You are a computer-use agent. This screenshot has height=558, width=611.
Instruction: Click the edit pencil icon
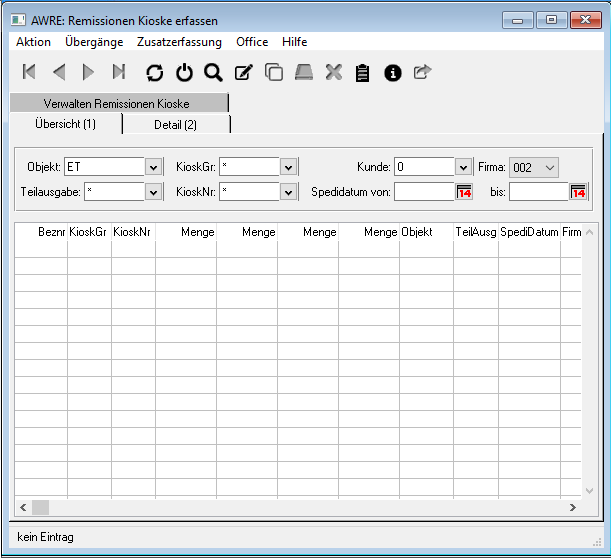[243, 72]
